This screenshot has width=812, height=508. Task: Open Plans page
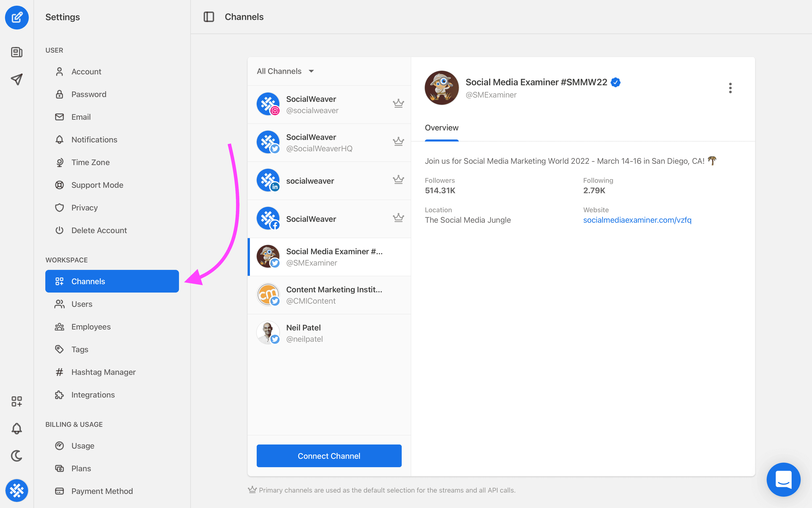point(112,468)
